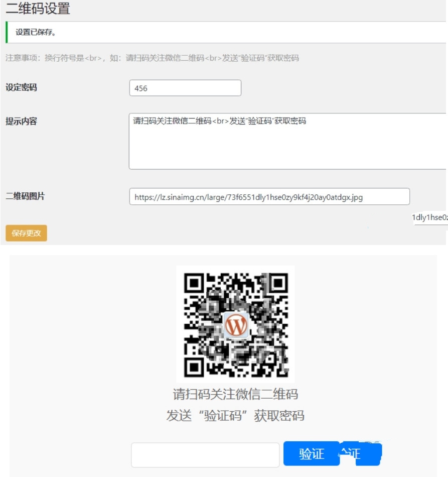The image size is (448, 477).
Task: Click the 请扫码关注微信二维码 caption
Action: pos(236,394)
